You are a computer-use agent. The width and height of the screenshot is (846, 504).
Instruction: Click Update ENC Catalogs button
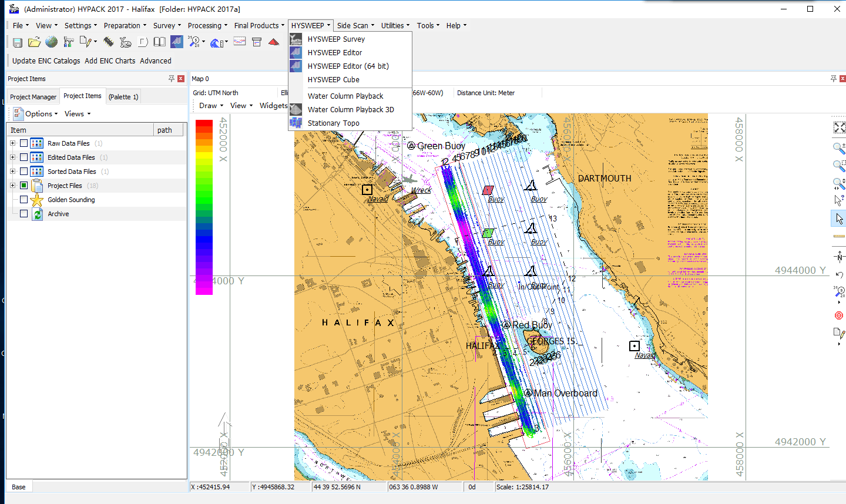[x=46, y=61]
